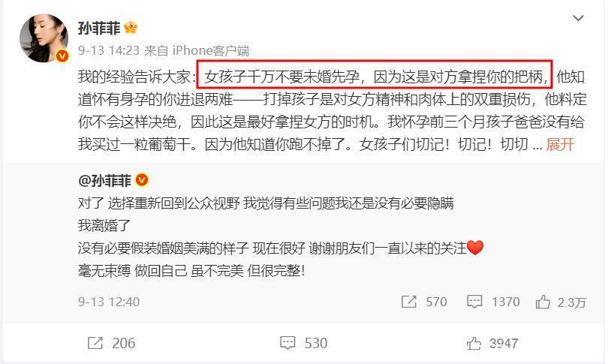Open the 9-13 12:40 original post timestamp
The height and width of the screenshot is (364, 605).
click(x=109, y=302)
